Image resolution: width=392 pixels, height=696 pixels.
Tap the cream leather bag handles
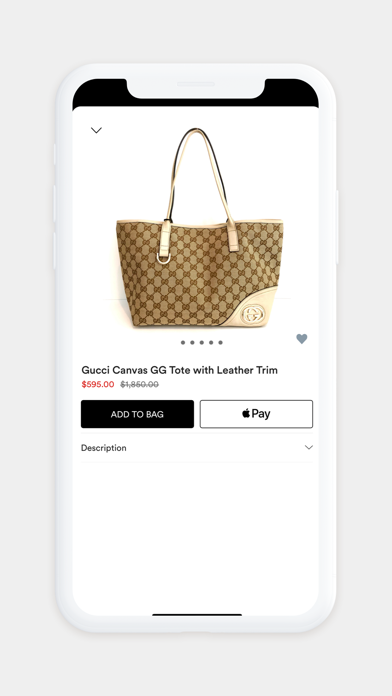198,178
